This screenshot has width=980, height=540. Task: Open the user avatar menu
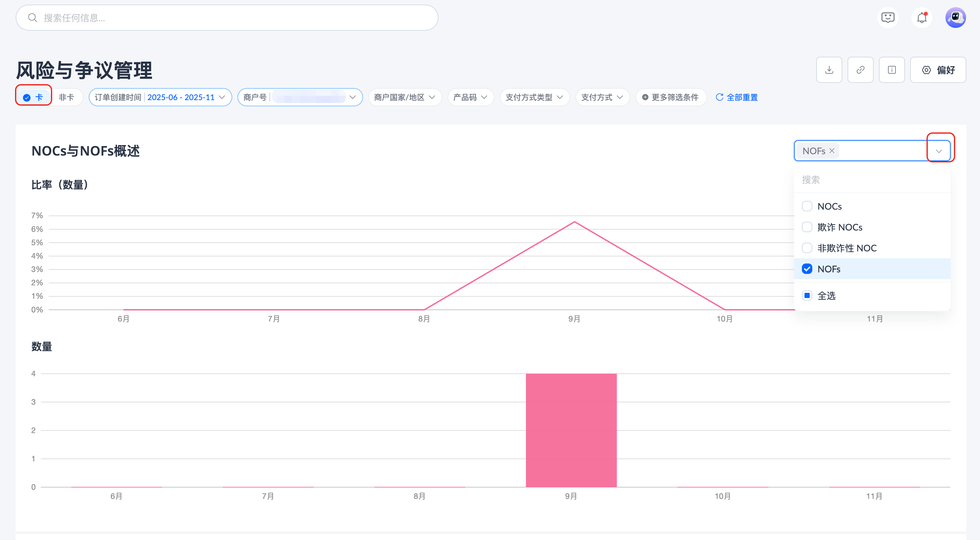click(955, 18)
